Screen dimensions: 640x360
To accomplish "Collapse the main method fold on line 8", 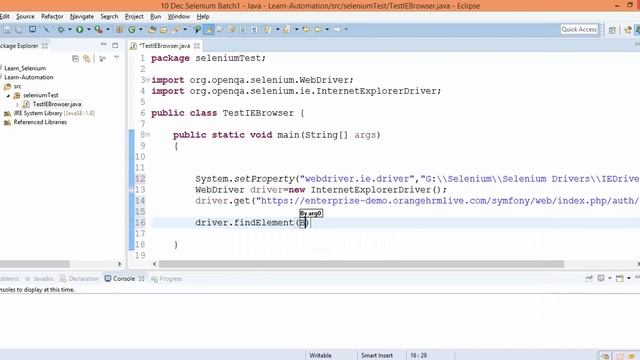I will point(148,135).
